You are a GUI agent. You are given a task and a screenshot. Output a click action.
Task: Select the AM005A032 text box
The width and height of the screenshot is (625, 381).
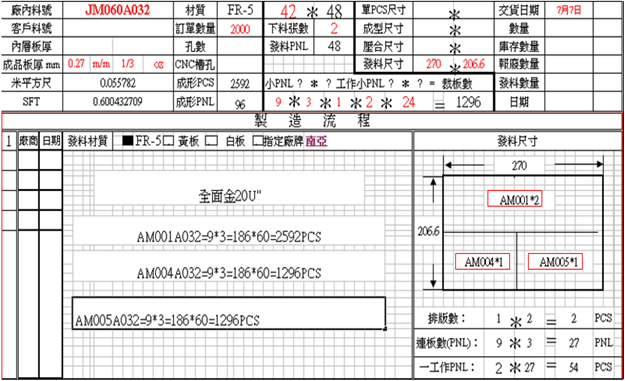click(229, 313)
